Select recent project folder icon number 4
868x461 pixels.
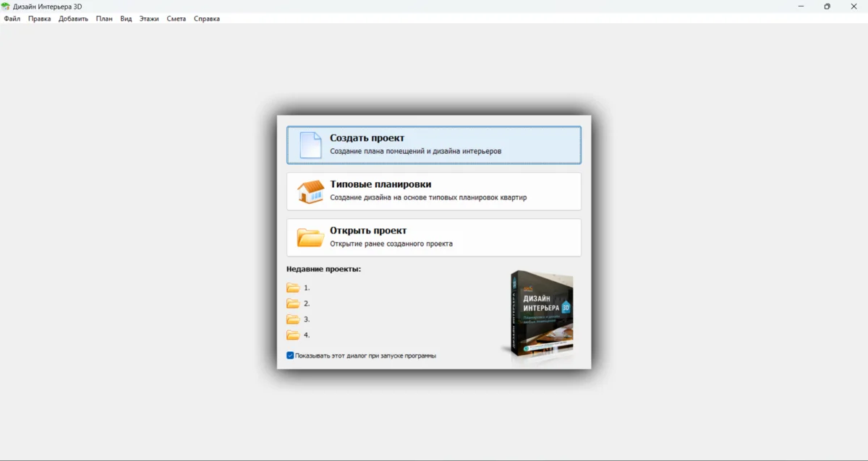click(x=293, y=335)
